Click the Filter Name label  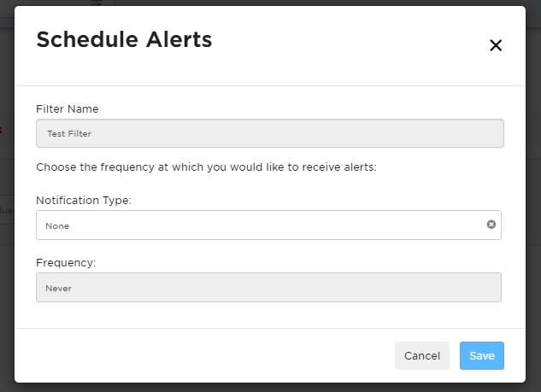68,109
